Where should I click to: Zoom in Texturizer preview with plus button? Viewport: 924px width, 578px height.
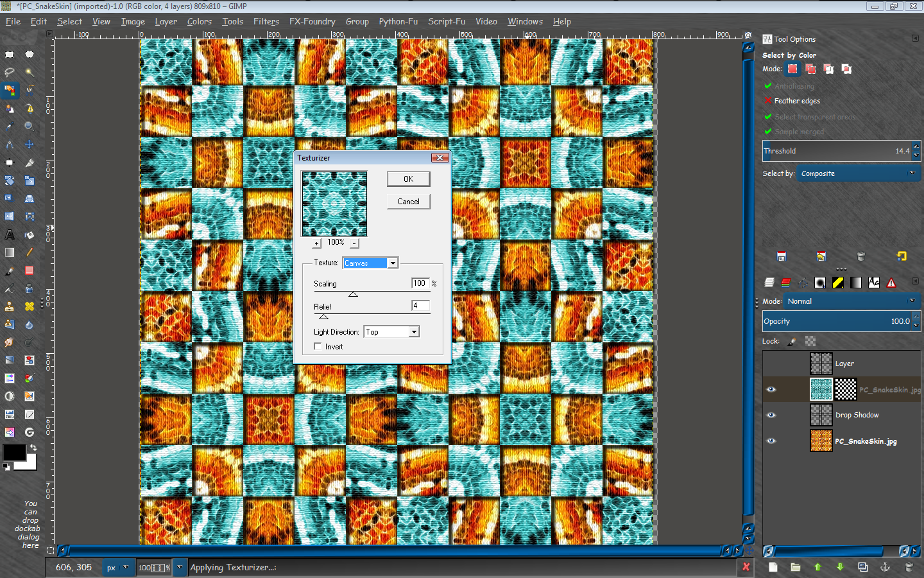(316, 243)
